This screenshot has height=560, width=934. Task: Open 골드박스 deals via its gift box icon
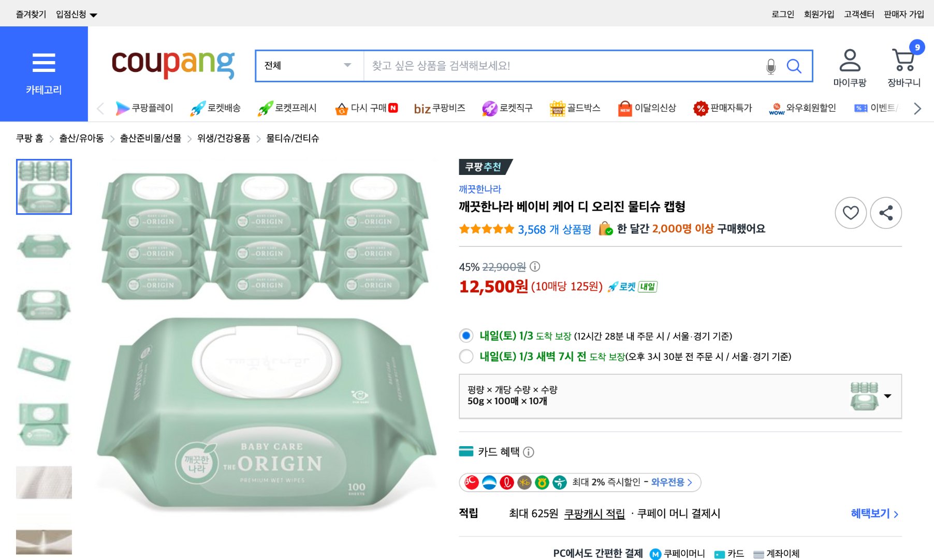[558, 108]
